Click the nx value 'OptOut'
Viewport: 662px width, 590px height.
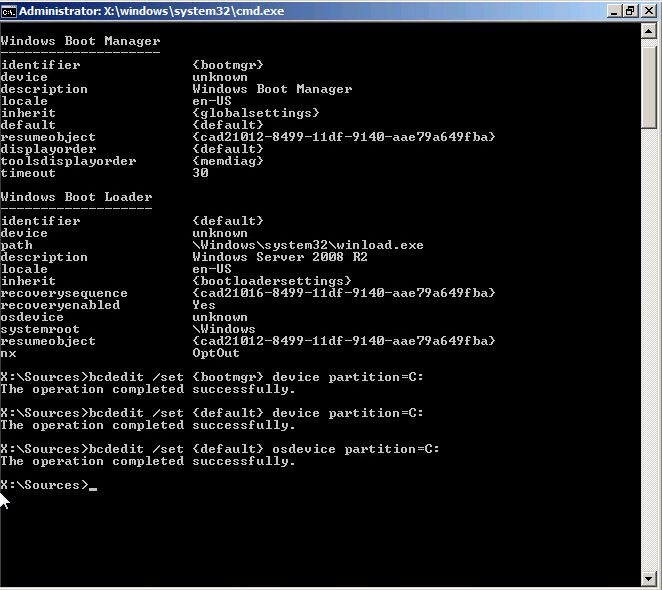216,353
